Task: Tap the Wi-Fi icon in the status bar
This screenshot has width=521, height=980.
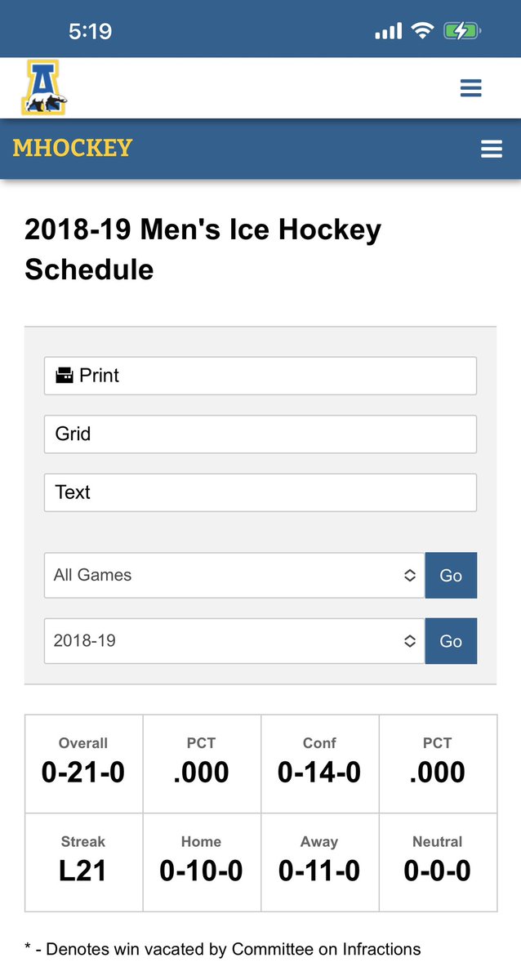Action: point(422,31)
